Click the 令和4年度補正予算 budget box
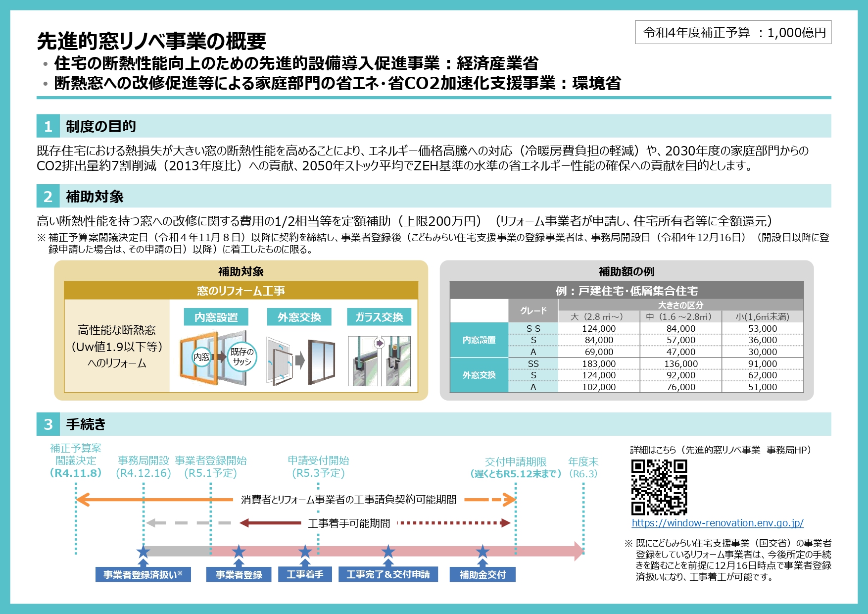 point(733,33)
